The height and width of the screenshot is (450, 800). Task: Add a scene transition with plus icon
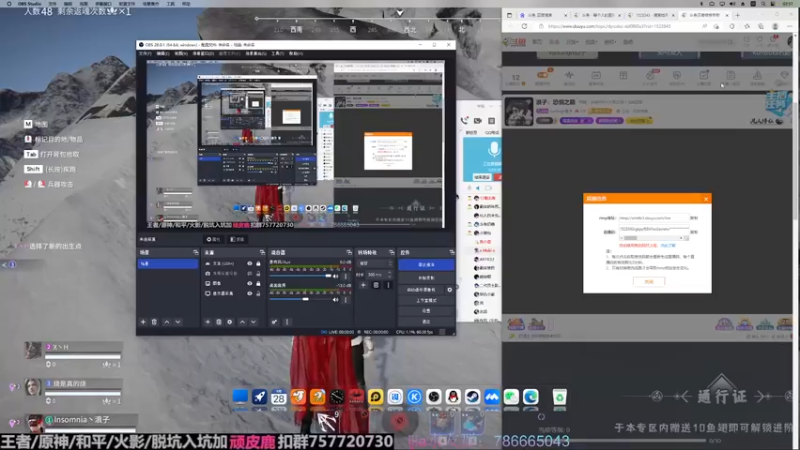tap(363, 285)
